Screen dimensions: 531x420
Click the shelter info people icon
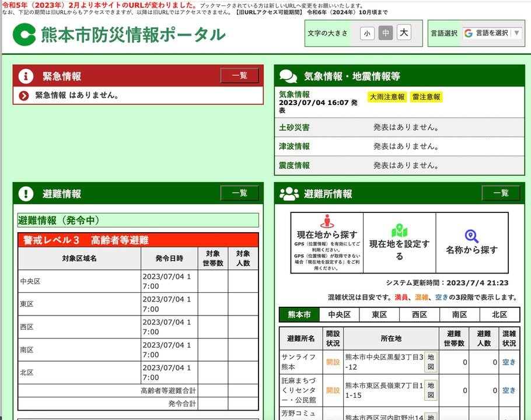click(x=289, y=194)
